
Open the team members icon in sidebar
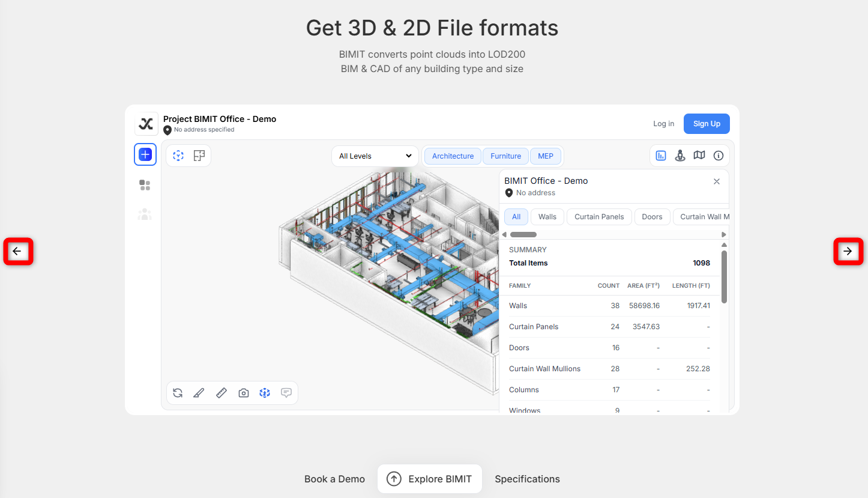(x=145, y=214)
